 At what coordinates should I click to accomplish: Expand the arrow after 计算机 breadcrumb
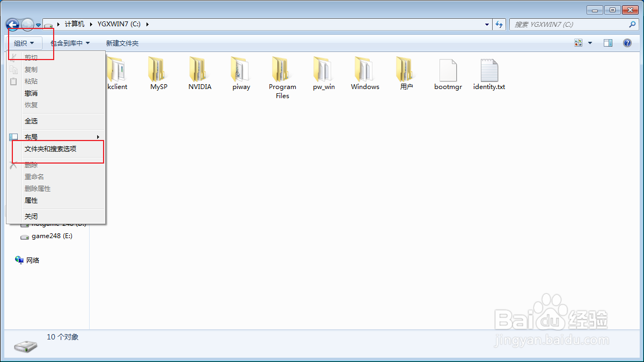91,24
